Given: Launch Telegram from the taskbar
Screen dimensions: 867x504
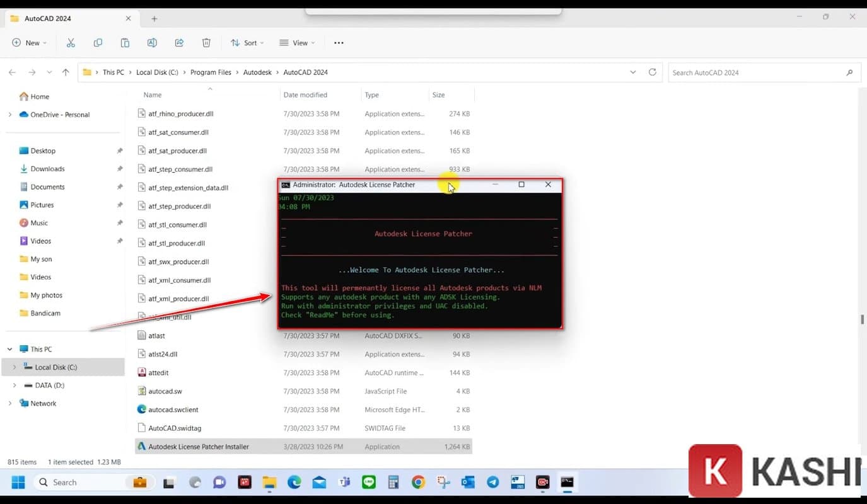Looking at the screenshot, I should pos(492,482).
